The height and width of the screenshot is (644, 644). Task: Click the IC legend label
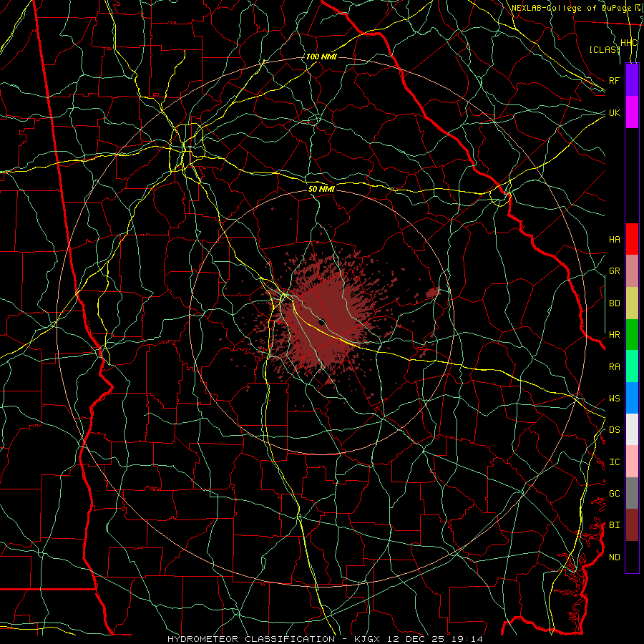(614, 462)
